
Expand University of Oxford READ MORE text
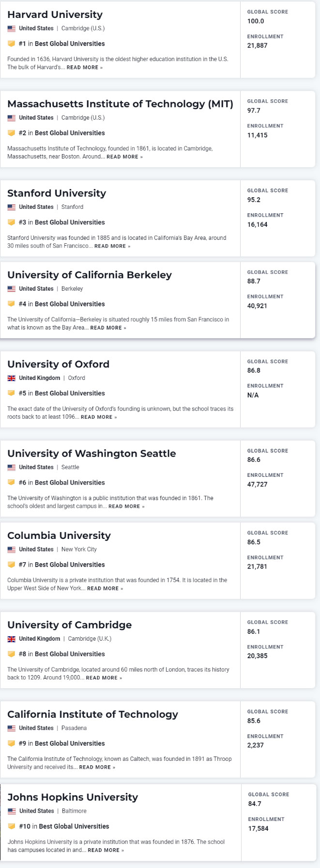click(99, 417)
